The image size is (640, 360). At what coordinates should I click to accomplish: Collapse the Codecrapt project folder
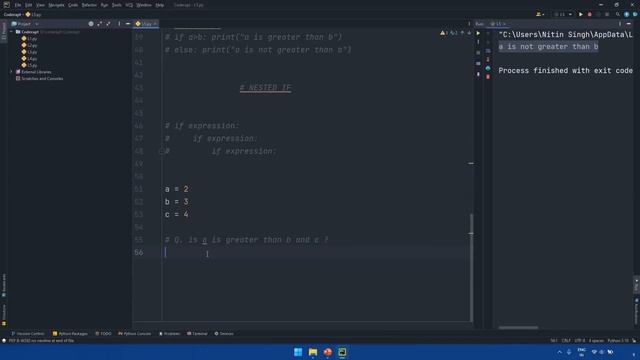coord(11,31)
